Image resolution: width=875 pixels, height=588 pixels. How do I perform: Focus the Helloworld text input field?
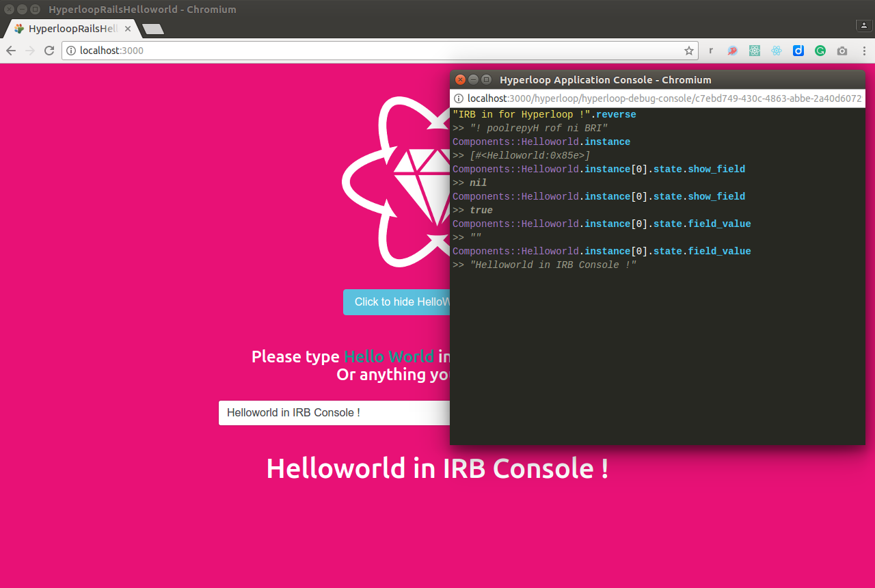(334, 413)
